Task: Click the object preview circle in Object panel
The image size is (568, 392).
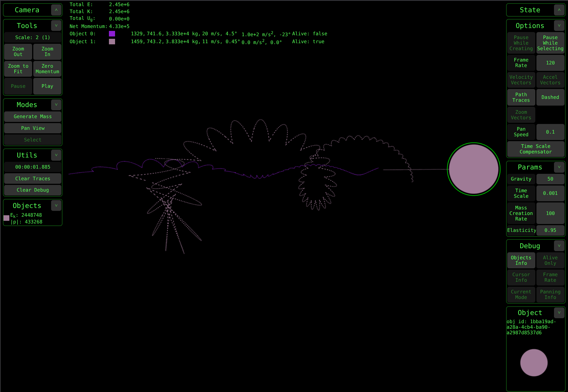Action: pyautogui.click(x=534, y=363)
